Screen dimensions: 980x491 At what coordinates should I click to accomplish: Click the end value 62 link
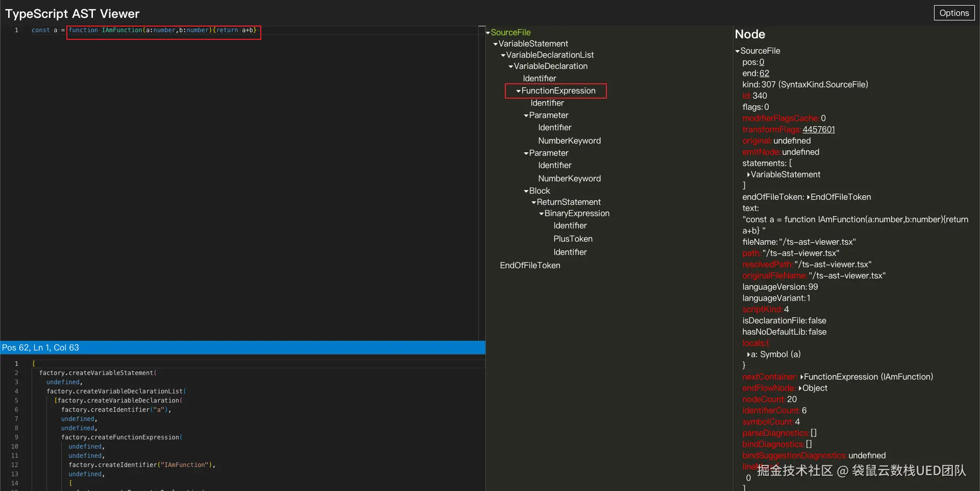click(764, 74)
